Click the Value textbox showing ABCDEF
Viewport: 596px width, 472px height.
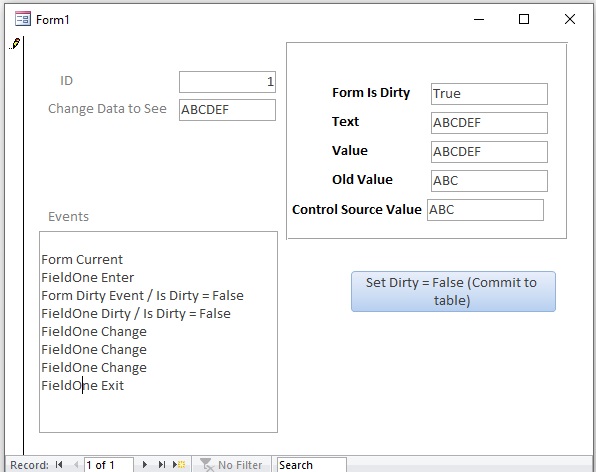(489, 152)
